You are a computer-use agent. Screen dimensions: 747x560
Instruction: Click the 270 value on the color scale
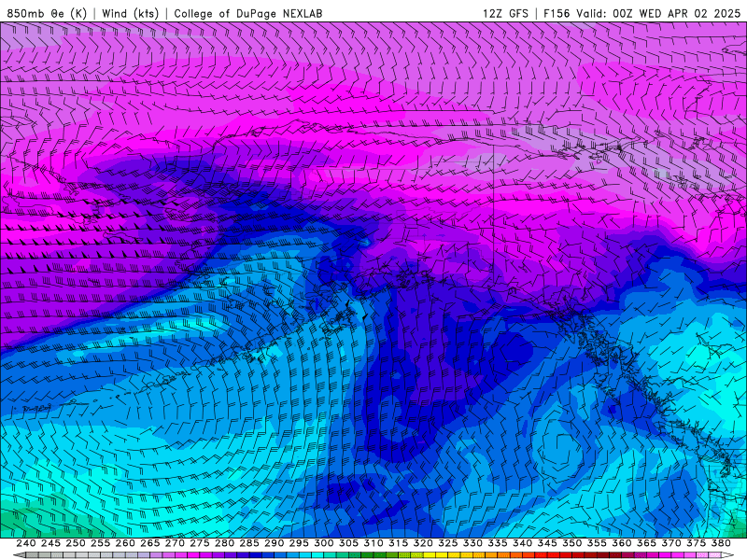(175, 543)
